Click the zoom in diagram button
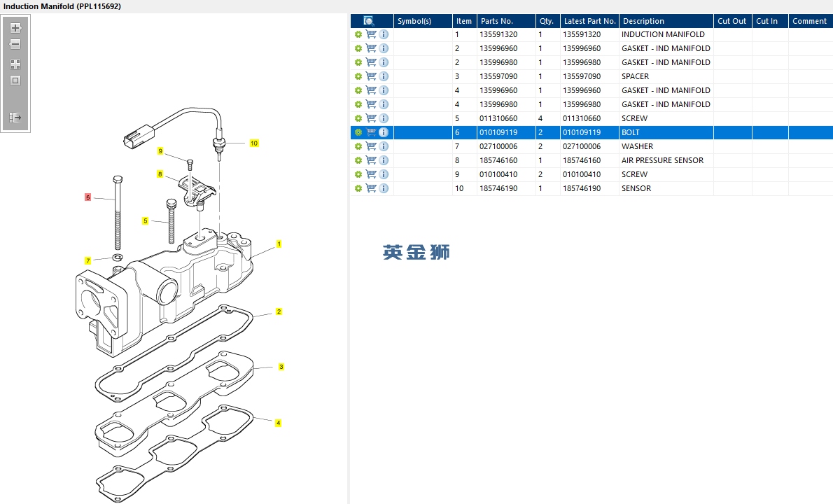Image resolution: width=833 pixels, height=504 pixels. [15, 27]
